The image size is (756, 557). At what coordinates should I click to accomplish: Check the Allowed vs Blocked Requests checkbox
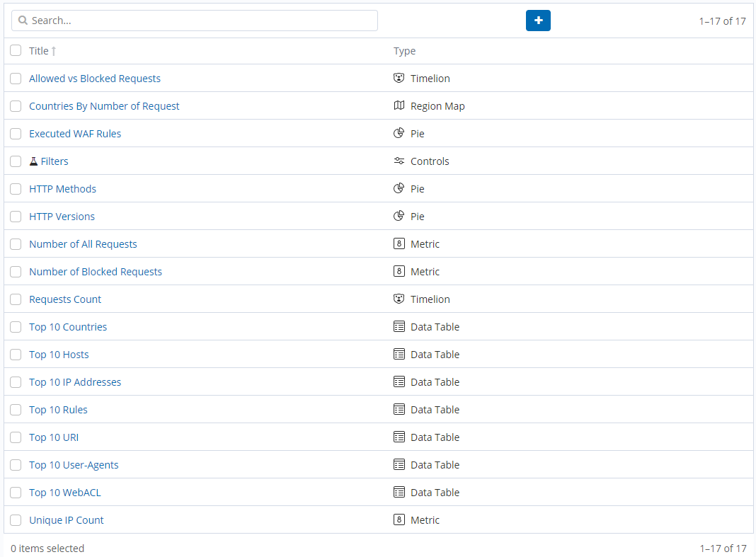coord(16,79)
